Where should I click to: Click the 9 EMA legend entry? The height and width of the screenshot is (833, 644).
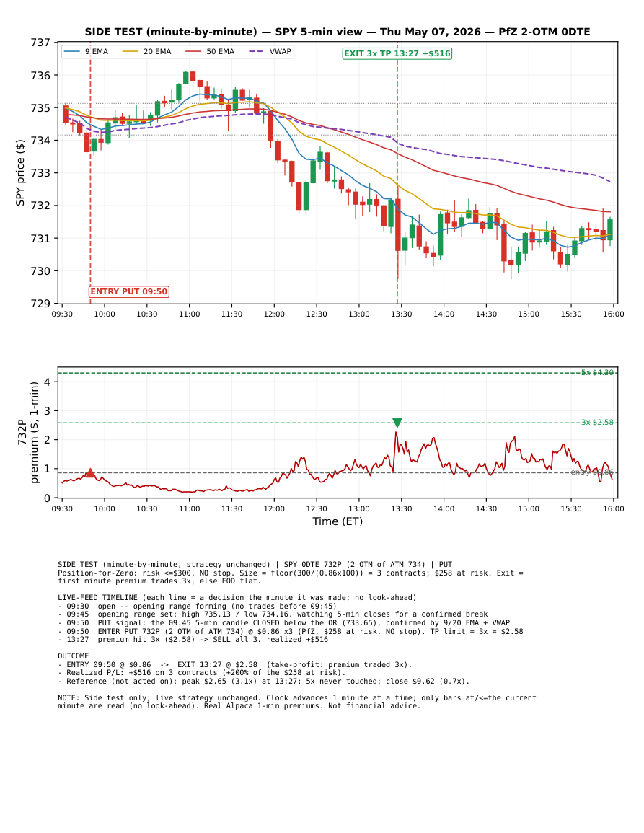pos(86,51)
